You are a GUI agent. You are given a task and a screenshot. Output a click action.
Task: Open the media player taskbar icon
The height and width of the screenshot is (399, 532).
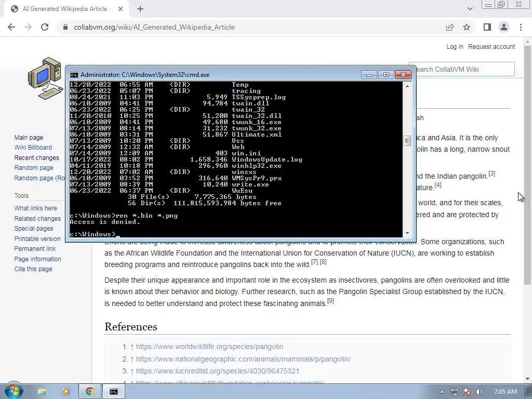(x=65, y=392)
